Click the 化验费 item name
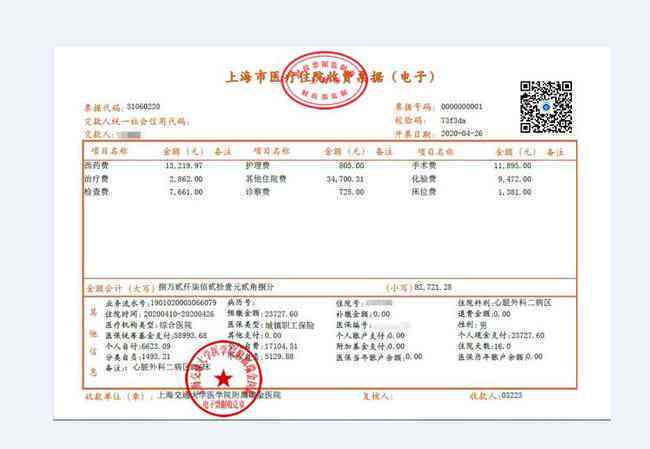650x449 pixels. (x=424, y=179)
